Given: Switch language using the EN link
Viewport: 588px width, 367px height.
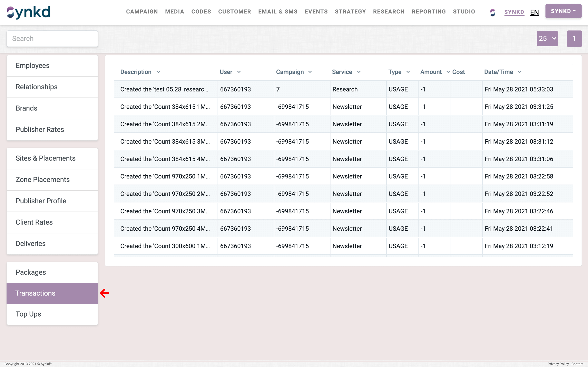Looking at the screenshot, I should click(535, 12).
